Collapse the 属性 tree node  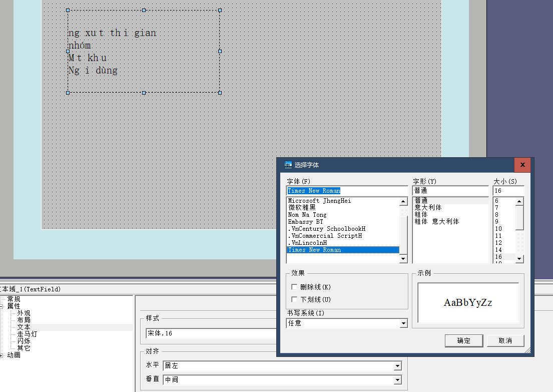click(x=2, y=306)
